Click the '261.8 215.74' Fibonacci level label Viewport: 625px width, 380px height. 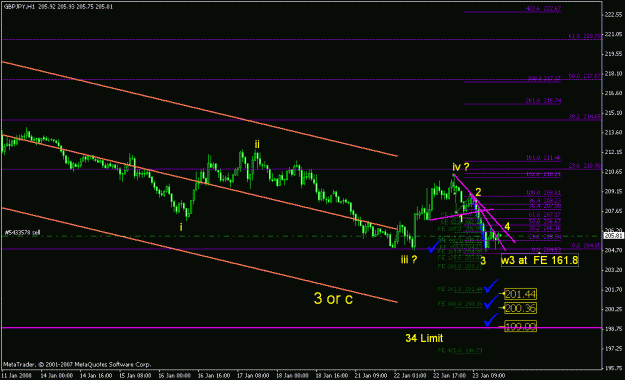(543, 101)
